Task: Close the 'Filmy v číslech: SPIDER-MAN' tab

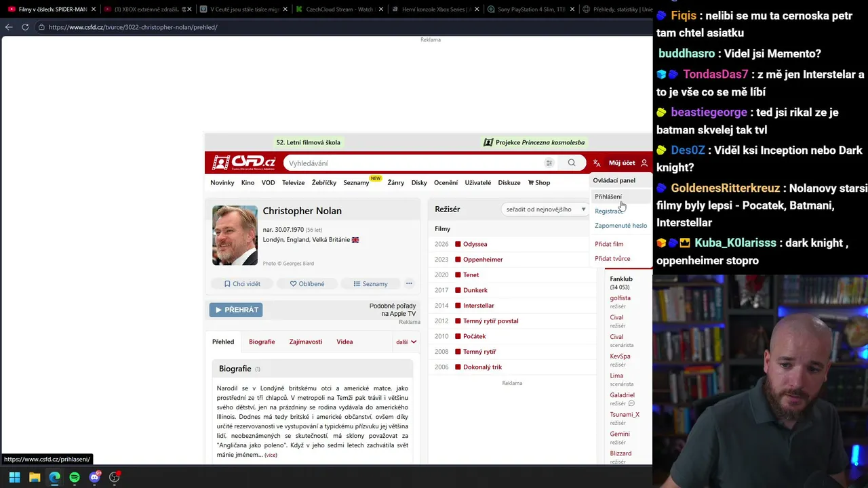Action: [93, 9]
